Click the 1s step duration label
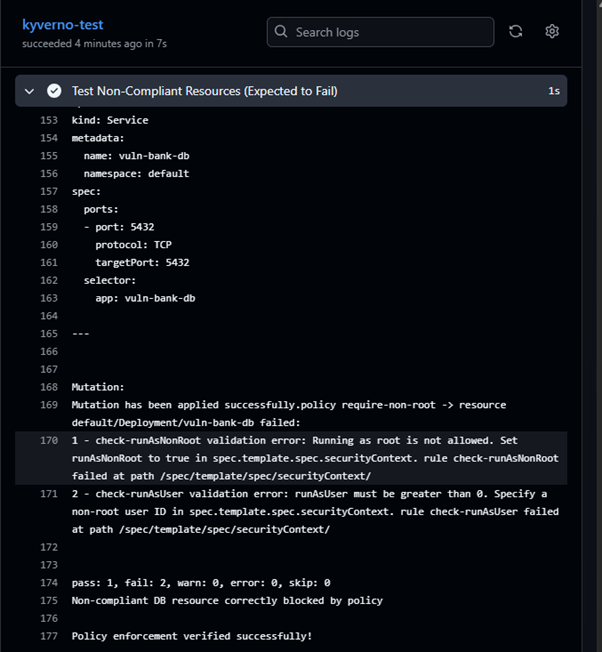Viewport: 602px width, 652px height. pos(553,91)
